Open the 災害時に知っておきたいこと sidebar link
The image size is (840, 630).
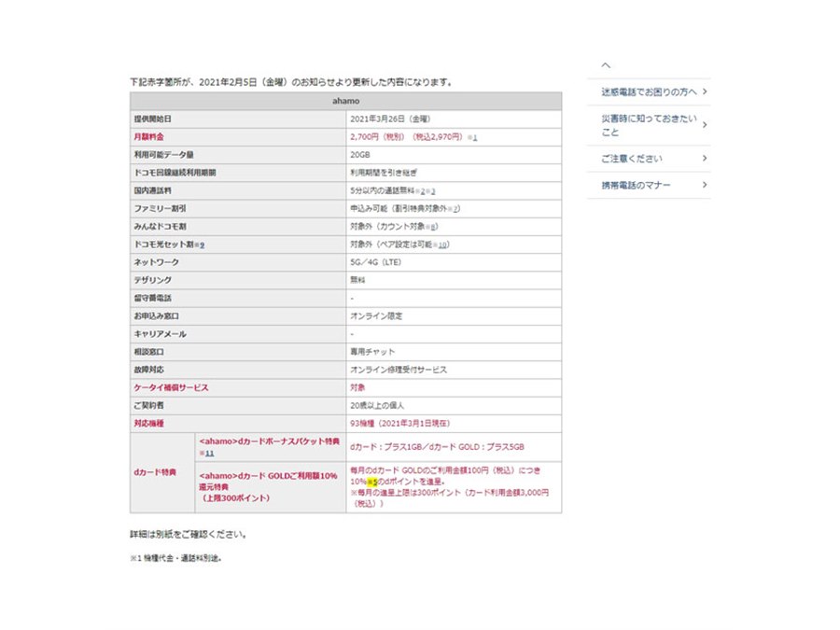649,125
